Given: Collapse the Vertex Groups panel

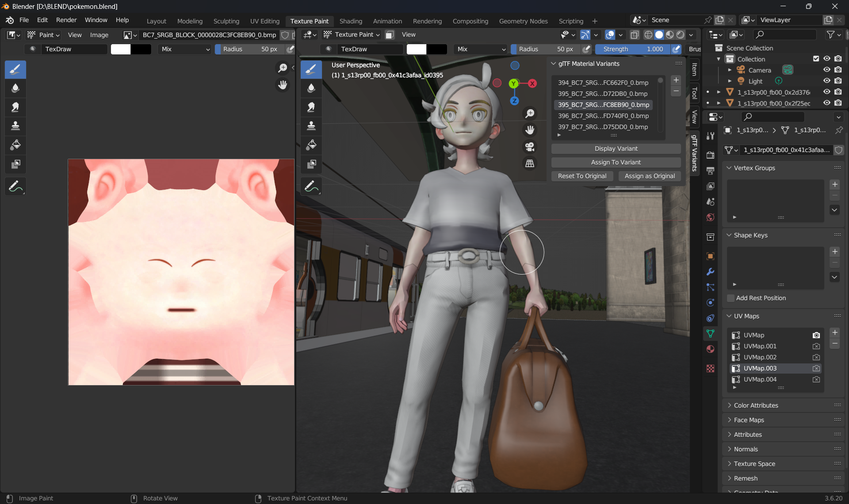Looking at the screenshot, I should pos(754,168).
